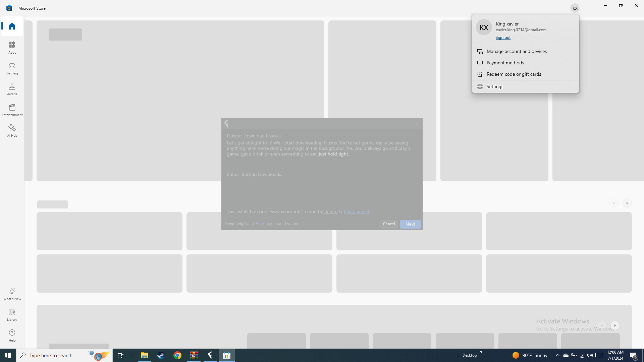Image resolution: width=644 pixels, height=362 pixels.
Task: Open the Gaming section in sidebar
Action: point(12,68)
